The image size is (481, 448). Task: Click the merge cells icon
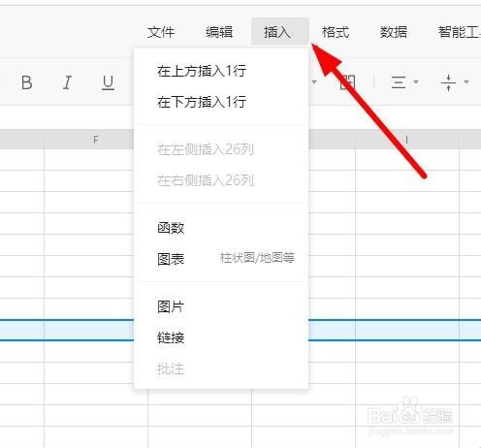pyautogui.click(x=348, y=82)
